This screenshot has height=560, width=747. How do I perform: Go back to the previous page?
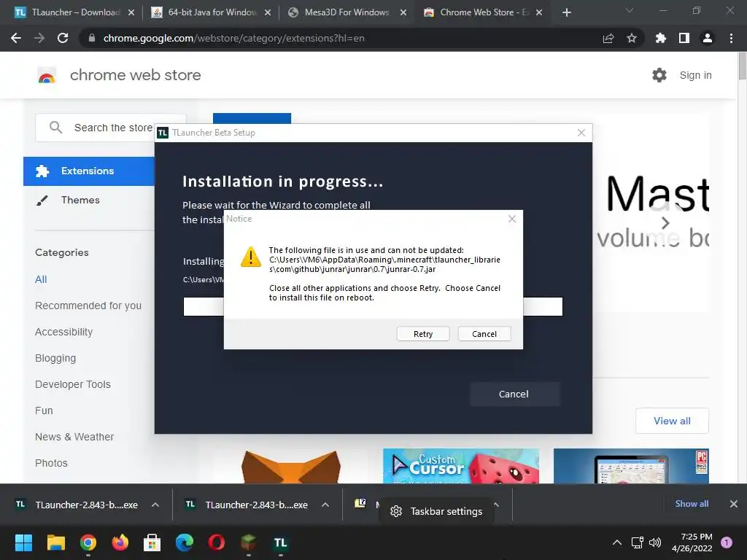tap(16, 38)
